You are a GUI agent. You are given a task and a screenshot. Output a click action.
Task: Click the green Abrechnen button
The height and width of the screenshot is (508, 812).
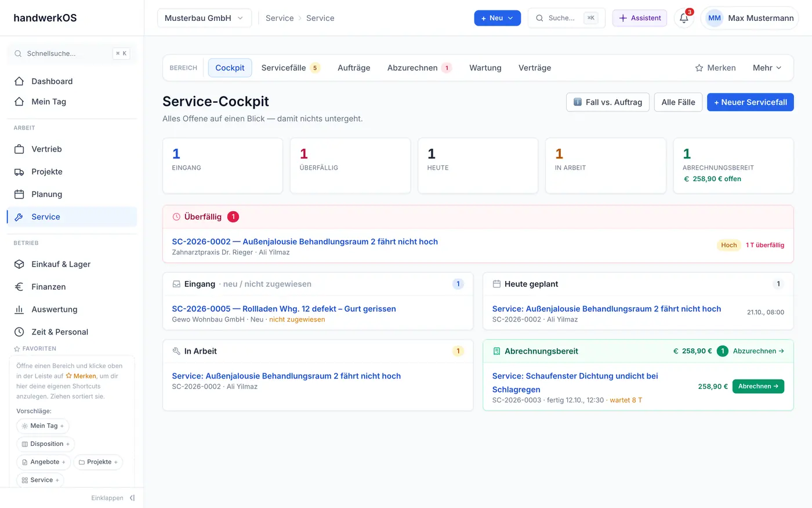(x=758, y=387)
